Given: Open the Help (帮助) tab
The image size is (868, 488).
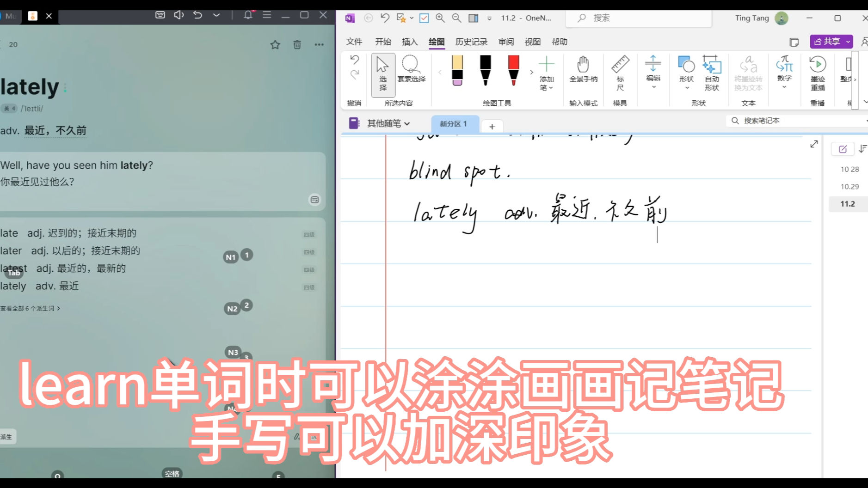Looking at the screenshot, I should tap(559, 42).
